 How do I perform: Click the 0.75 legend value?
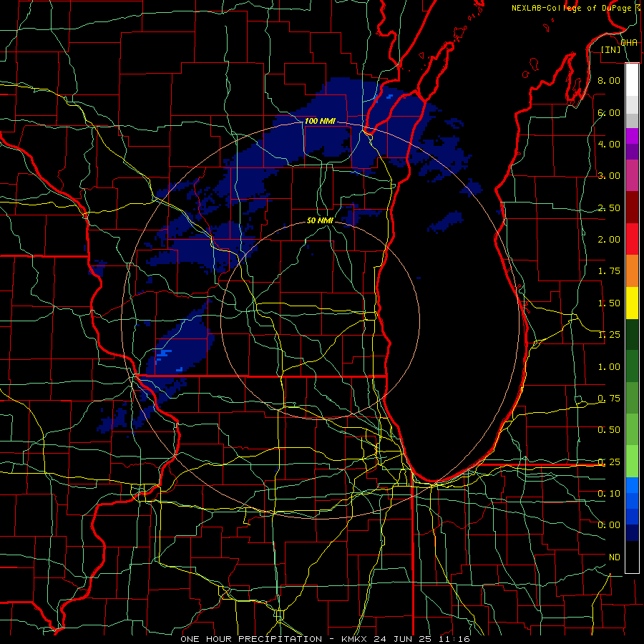609,399
